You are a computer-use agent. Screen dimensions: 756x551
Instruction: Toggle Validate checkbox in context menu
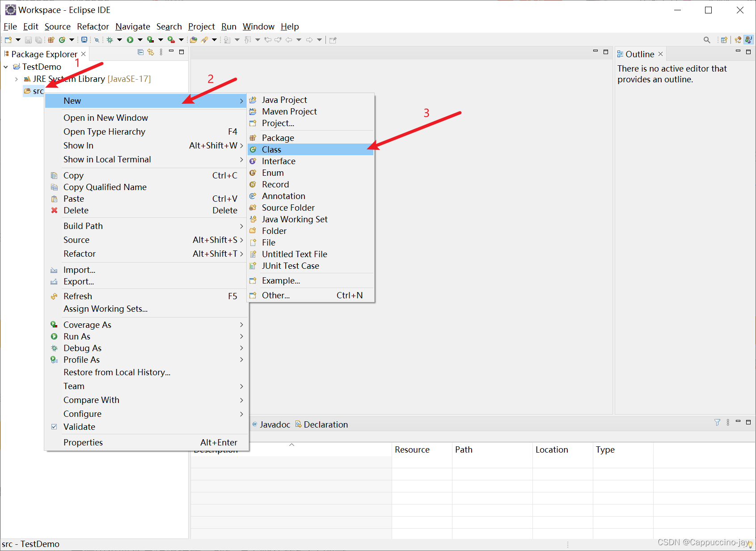[x=54, y=427]
